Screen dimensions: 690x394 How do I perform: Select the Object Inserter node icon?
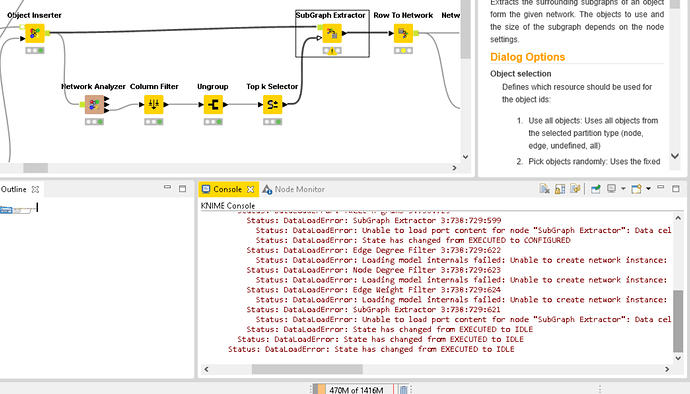tap(35, 33)
